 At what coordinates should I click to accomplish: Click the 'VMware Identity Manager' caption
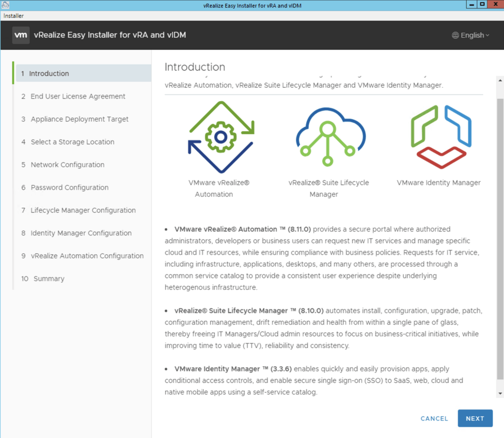click(x=439, y=183)
